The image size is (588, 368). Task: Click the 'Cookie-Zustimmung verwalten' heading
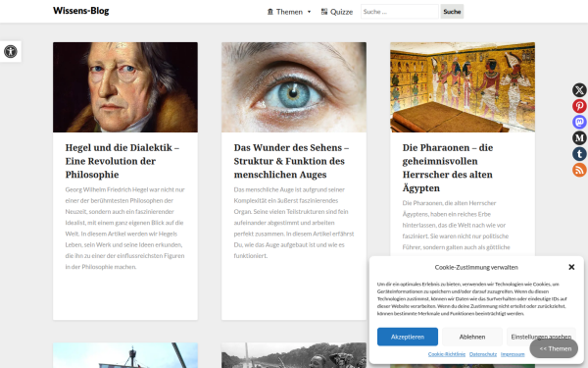click(476, 267)
